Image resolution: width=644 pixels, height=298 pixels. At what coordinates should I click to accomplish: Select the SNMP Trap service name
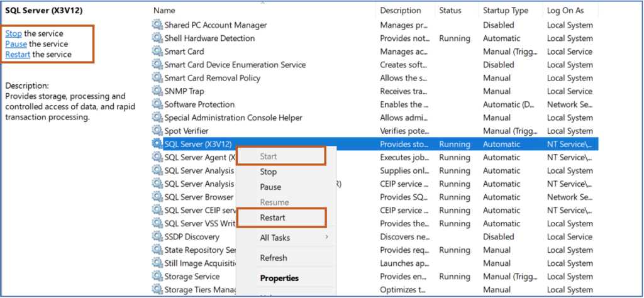tap(184, 91)
